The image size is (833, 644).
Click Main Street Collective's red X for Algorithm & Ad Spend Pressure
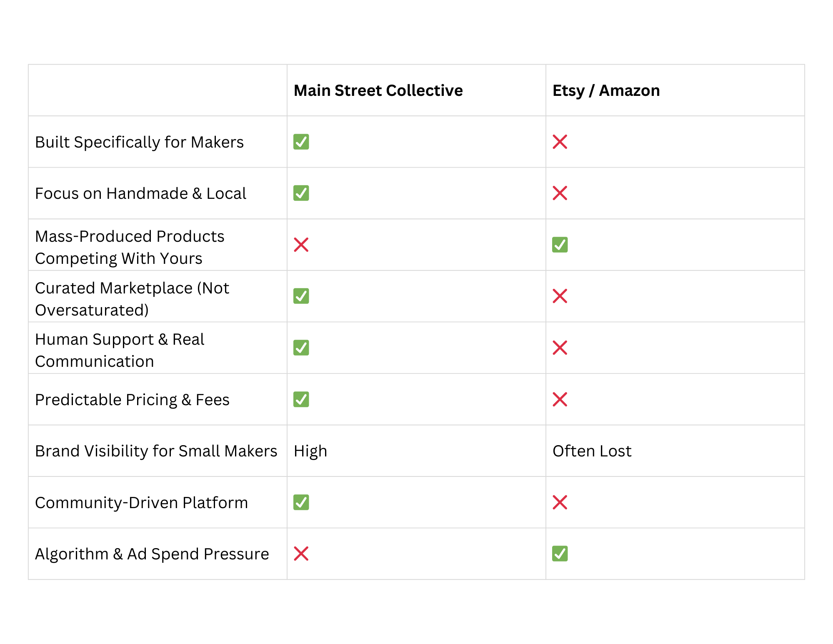coord(301,554)
